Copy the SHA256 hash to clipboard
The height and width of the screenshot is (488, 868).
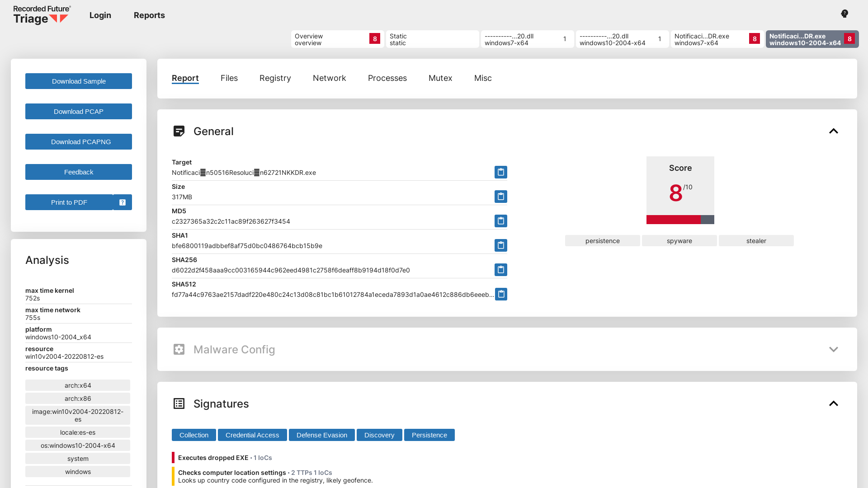pos(500,270)
